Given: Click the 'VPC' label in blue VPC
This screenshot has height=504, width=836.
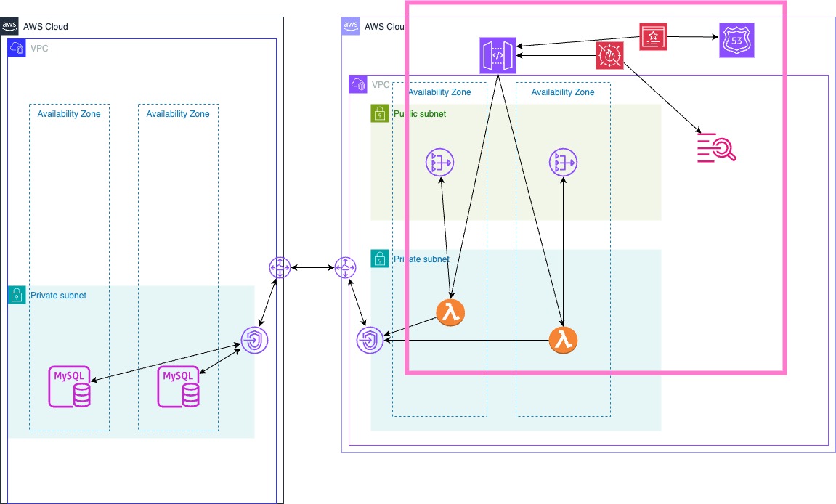Looking at the screenshot, I should [39, 49].
